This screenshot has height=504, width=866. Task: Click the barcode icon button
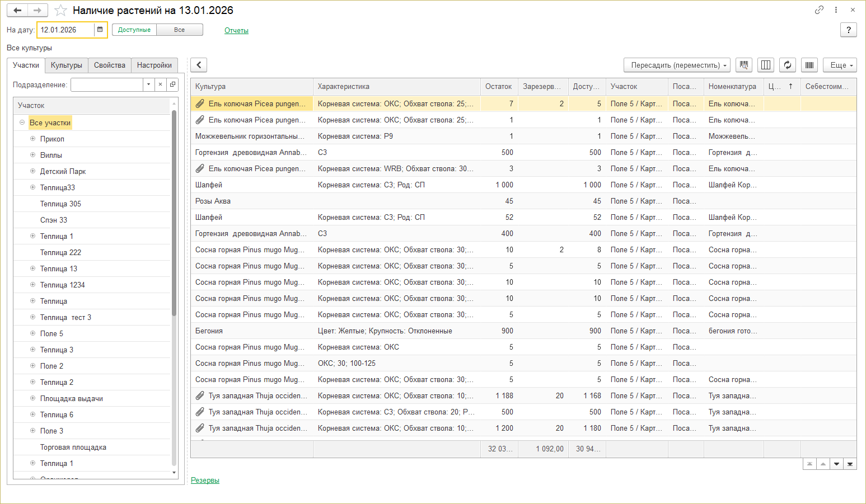coord(809,65)
